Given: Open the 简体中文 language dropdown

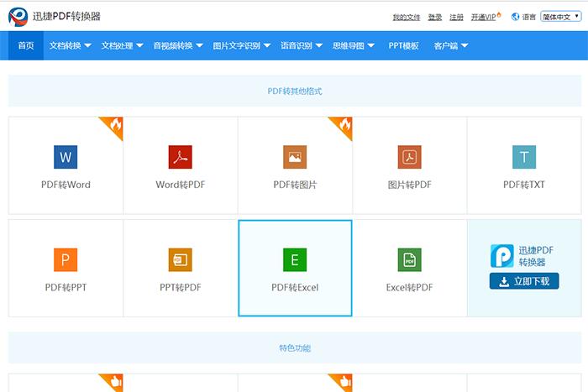Looking at the screenshot, I should pos(560,17).
